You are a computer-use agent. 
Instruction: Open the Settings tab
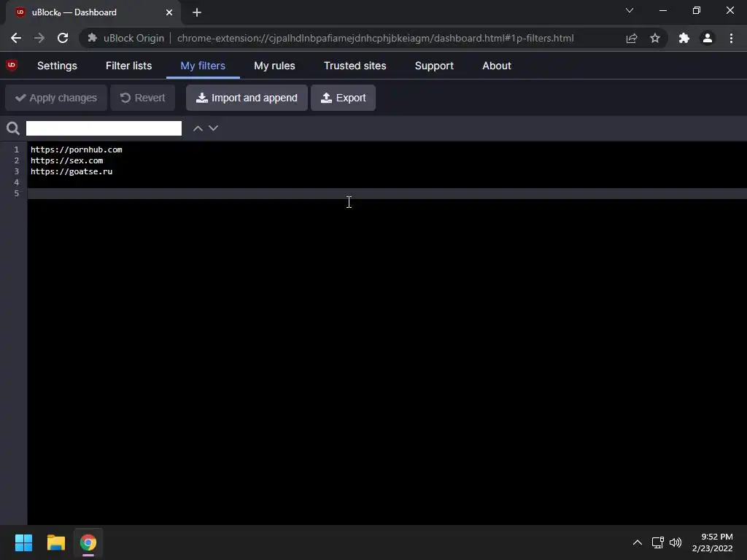57,66
